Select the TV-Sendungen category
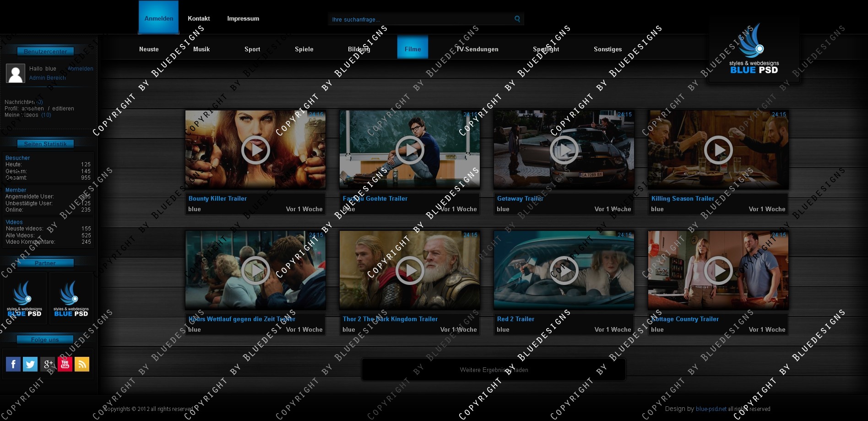Screen dimensions: 868x421 (477, 49)
